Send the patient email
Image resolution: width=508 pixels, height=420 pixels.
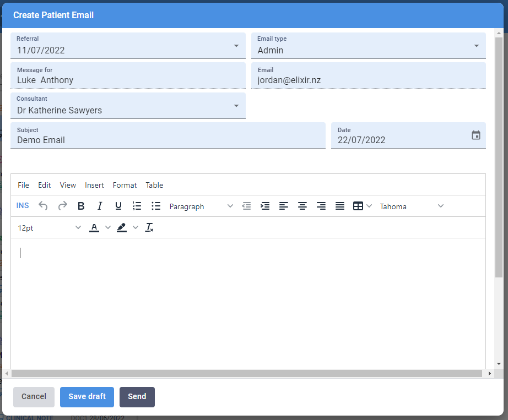[137, 396]
